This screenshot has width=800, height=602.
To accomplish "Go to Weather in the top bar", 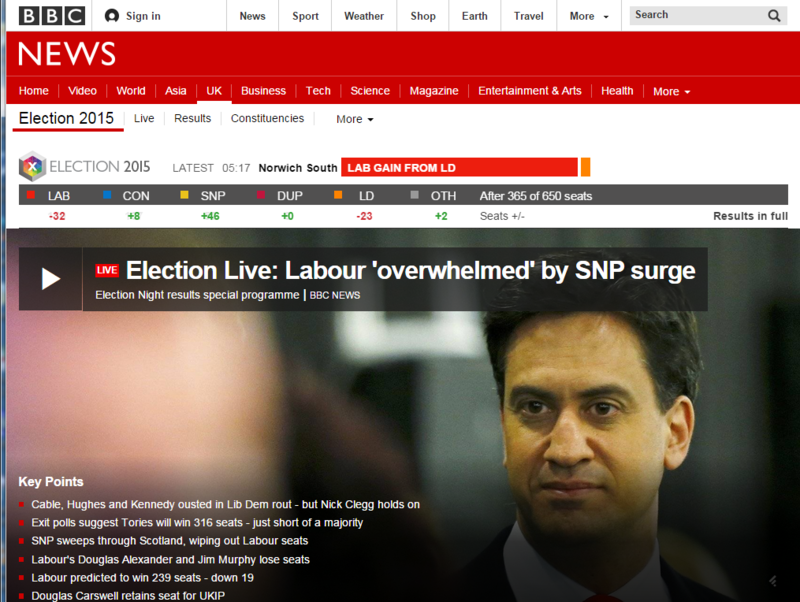I will click(364, 16).
